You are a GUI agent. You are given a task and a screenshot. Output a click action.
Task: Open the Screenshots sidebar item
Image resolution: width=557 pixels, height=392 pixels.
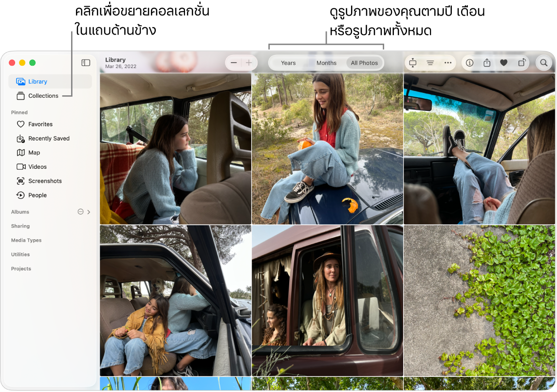45,181
